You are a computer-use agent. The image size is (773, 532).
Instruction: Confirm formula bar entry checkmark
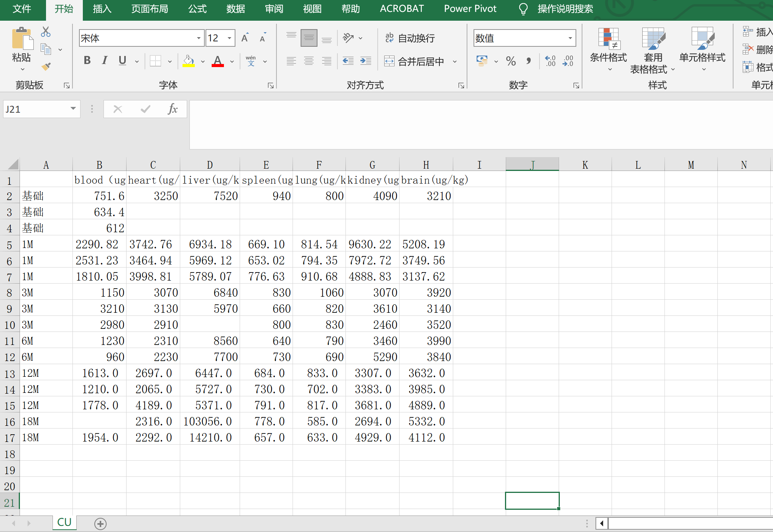point(145,109)
